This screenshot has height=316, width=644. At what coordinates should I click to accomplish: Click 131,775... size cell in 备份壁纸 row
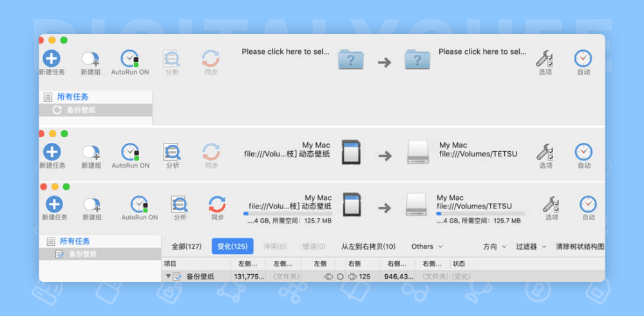pyautogui.click(x=249, y=277)
